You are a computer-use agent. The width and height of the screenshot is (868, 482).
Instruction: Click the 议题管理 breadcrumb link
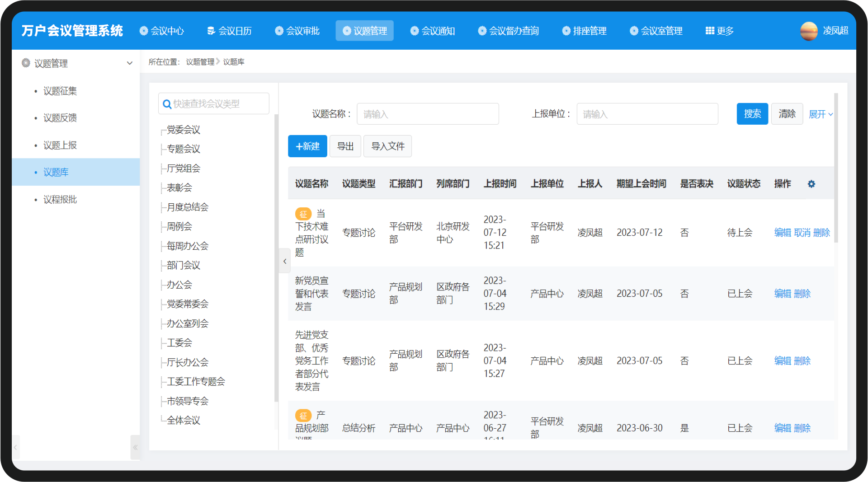(200, 62)
